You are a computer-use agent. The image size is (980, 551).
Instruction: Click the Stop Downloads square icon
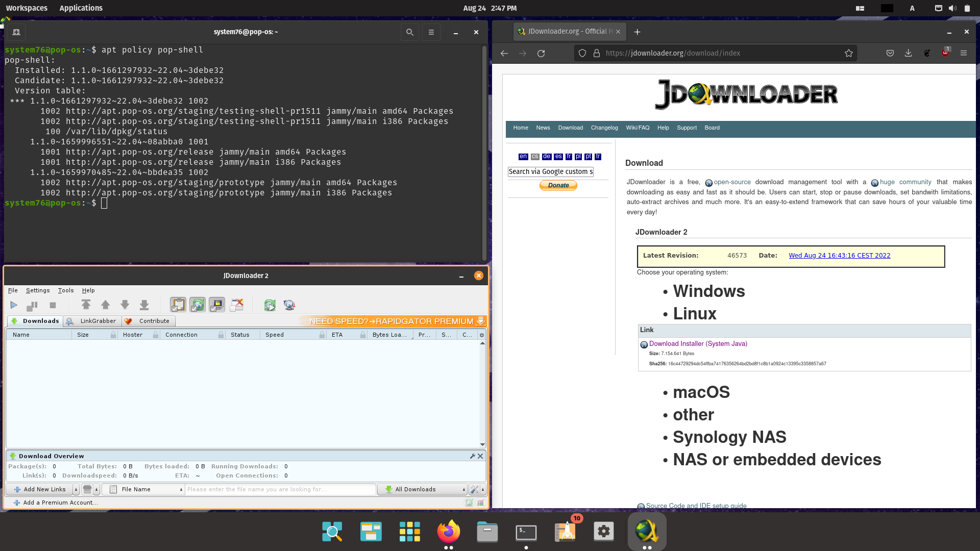pyautogui.click(x=53, y=305)
